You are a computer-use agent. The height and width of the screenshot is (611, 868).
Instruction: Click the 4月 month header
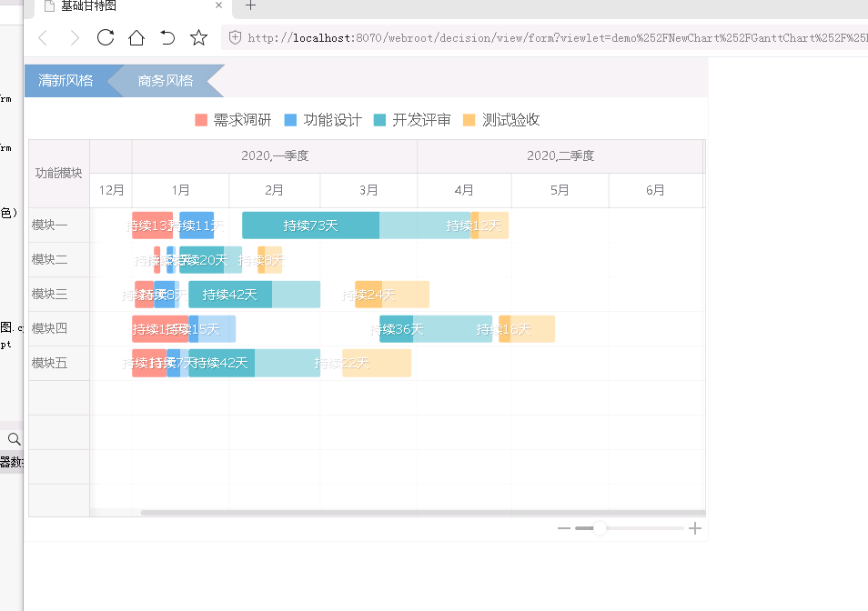click(x=464, y=191)
